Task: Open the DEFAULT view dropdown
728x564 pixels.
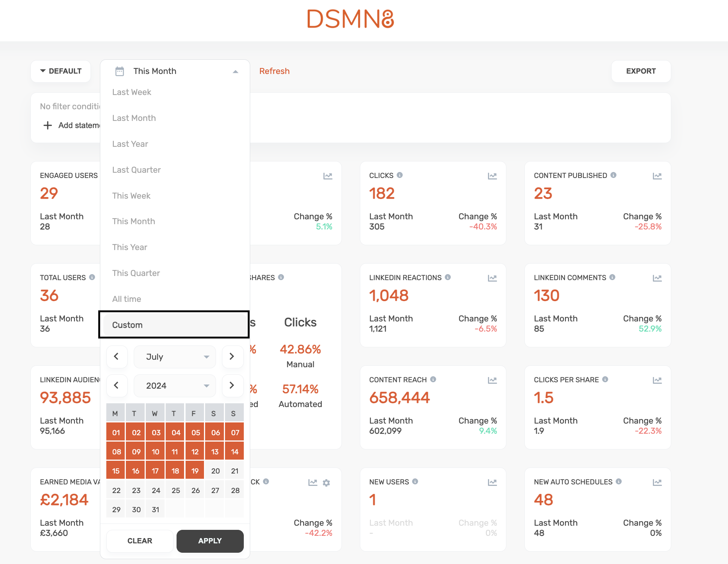Action: [61, 71]
